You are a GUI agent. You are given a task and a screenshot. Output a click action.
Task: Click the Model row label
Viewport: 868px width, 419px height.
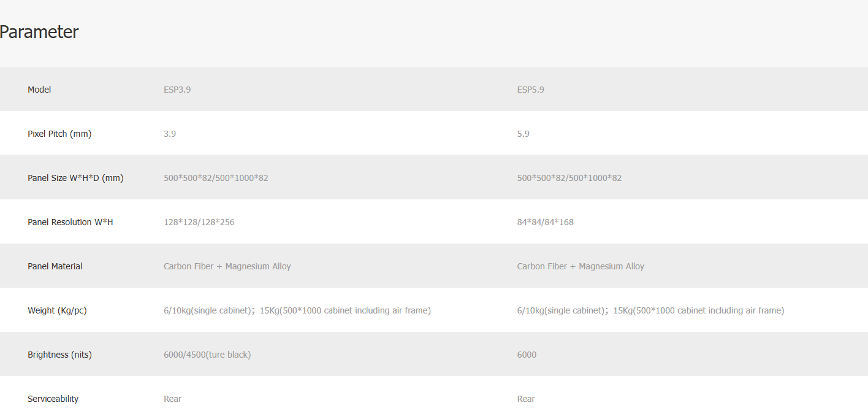click(39, 90)
